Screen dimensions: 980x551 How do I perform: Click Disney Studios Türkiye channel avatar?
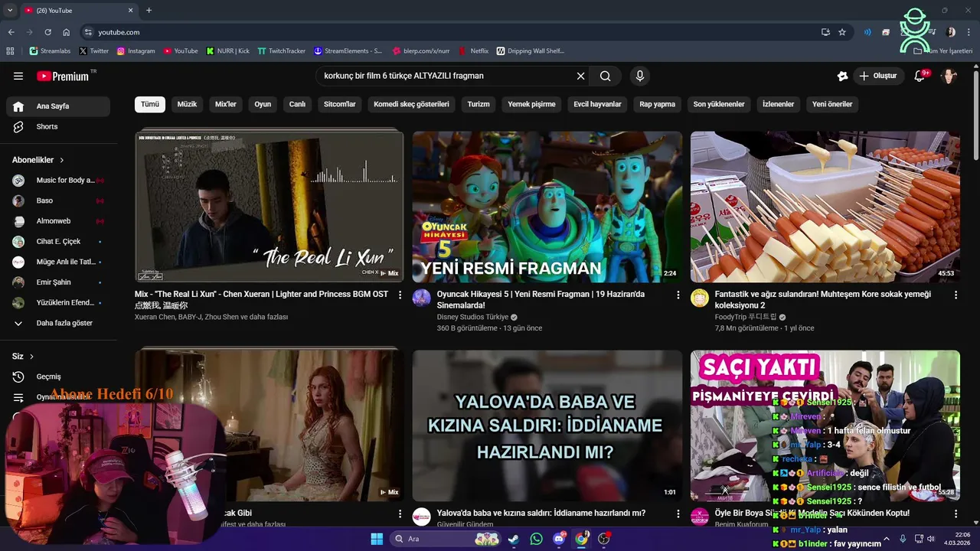(422, 298)
